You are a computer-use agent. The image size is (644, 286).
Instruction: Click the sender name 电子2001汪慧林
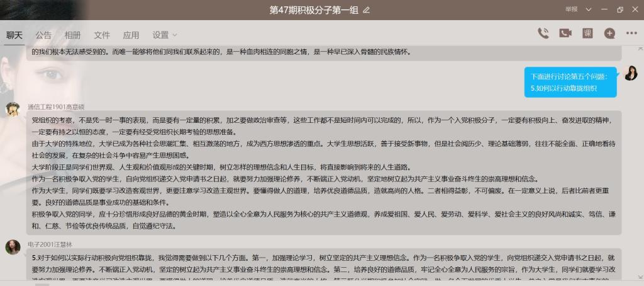pos(50,244)
